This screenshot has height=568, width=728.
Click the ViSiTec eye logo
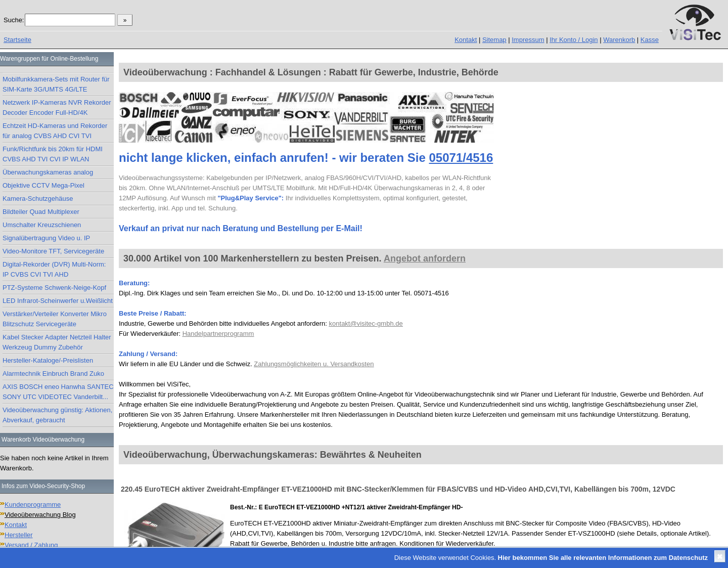tap(695, 23)
